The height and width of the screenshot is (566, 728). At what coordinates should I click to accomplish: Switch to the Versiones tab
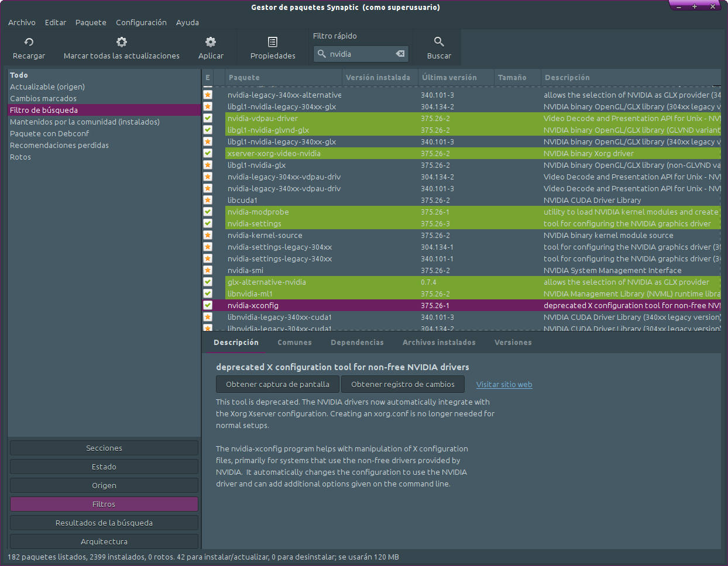[x=513, y=343]
